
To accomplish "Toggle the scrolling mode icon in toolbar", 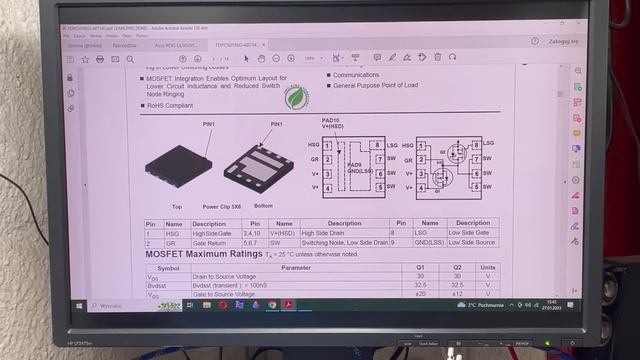I will (x=356, y=58).
